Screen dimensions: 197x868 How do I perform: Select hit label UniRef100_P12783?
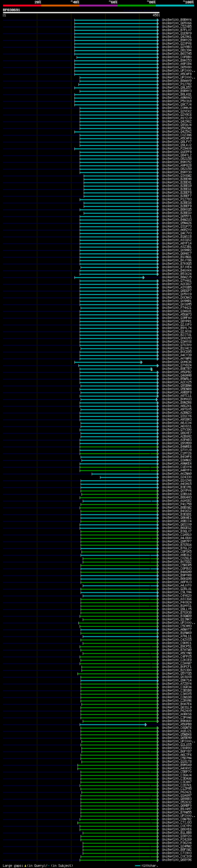176,200
